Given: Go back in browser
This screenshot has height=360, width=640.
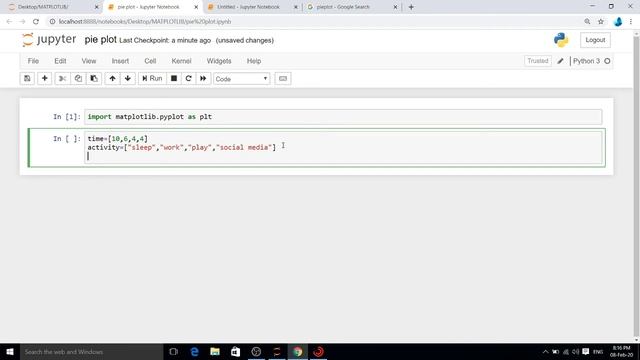Looking at the screenshot, I should (9, 22).
